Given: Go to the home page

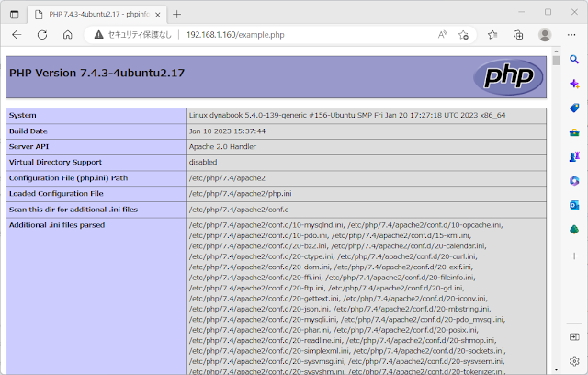Looking at the screenshot, I should click(x=67, y=35).
